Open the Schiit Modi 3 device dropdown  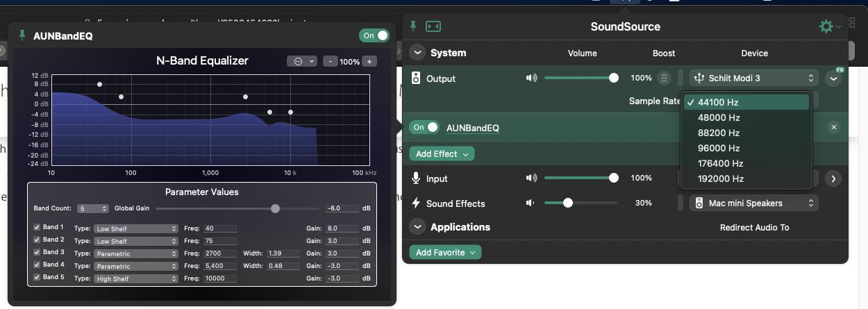pos(753,78)
